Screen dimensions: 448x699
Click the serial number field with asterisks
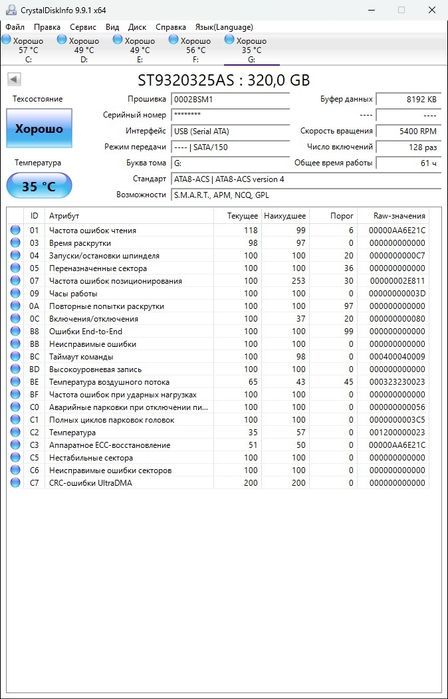tap(230, 115)
